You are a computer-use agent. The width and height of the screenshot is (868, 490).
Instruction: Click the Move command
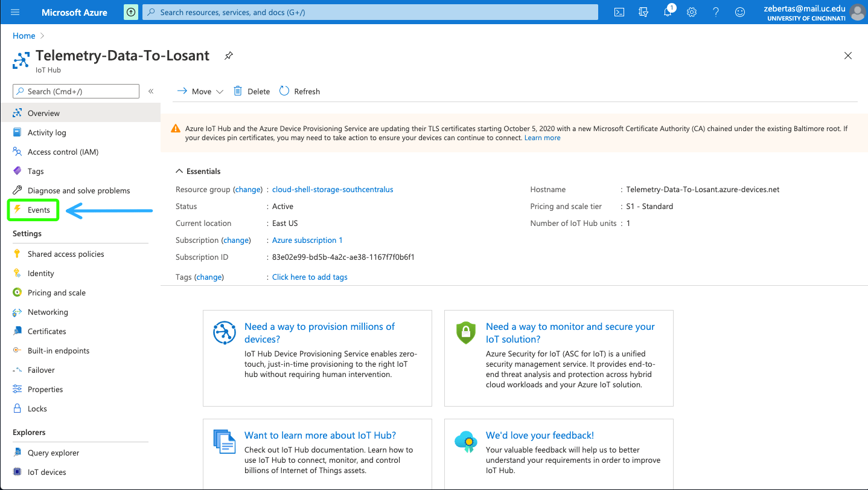[194, 91]
